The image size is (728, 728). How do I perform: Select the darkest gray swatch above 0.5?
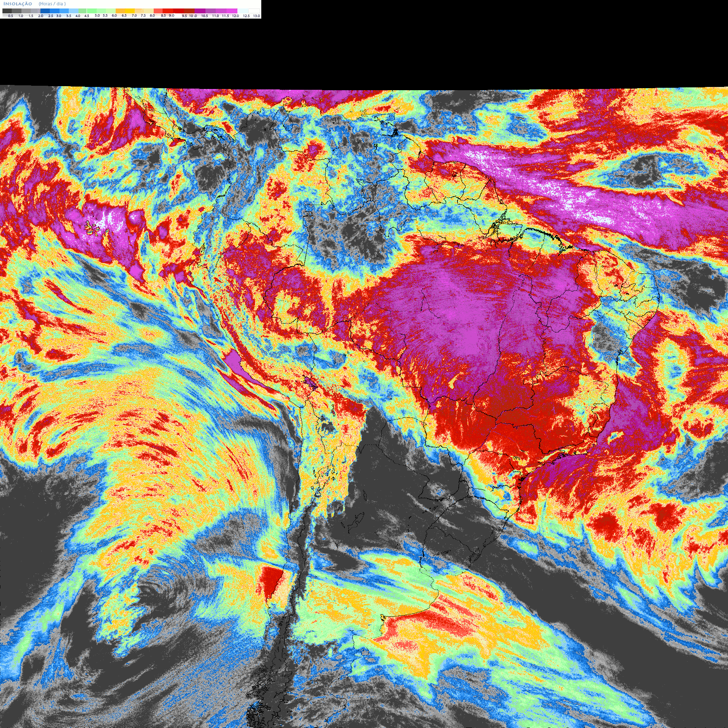pos(7,11)
